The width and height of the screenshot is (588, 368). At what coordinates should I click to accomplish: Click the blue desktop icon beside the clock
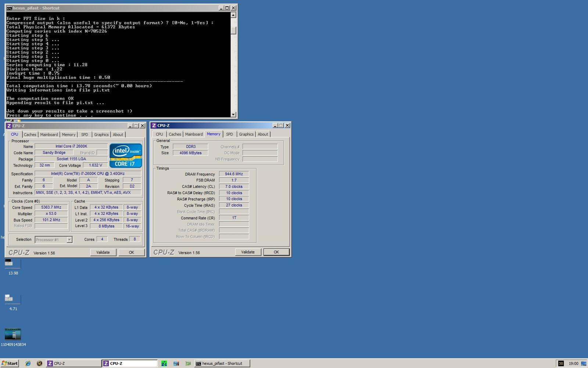pos(584,363)
